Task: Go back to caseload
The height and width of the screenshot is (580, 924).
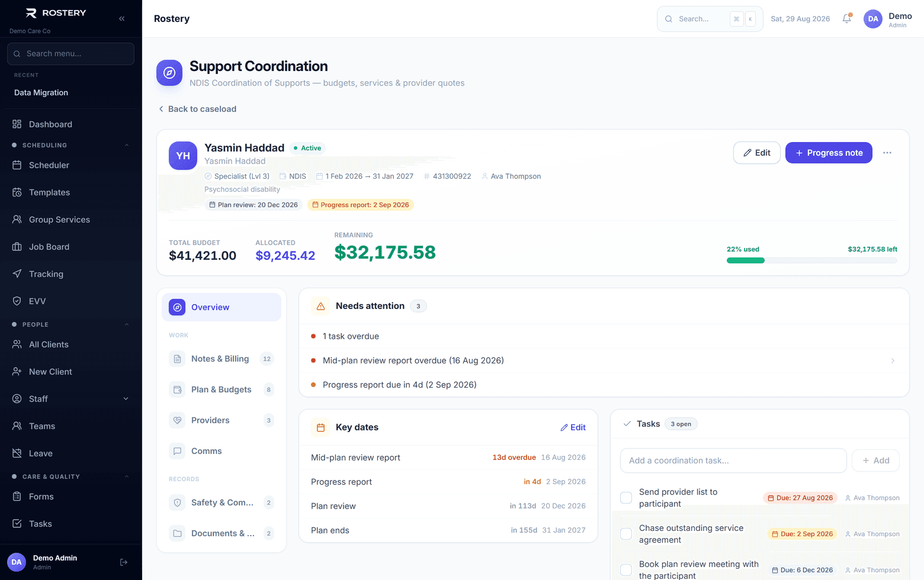Action: (197, 109)
